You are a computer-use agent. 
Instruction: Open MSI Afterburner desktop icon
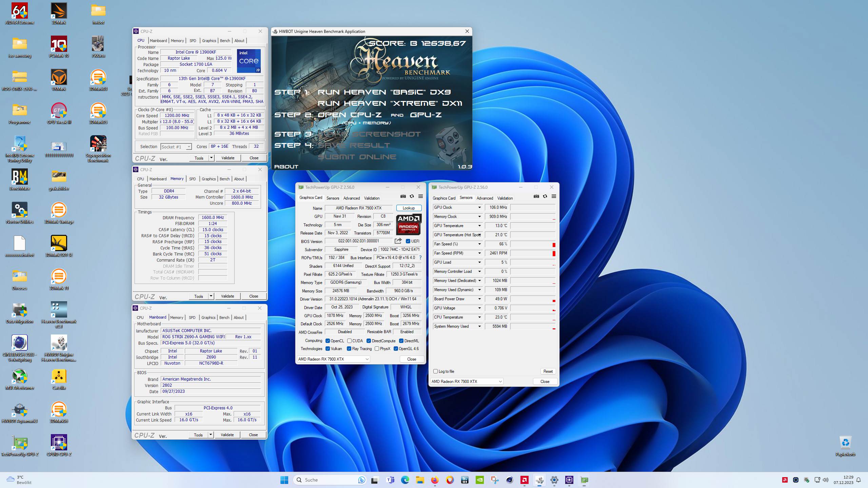[x=19, y=379]
